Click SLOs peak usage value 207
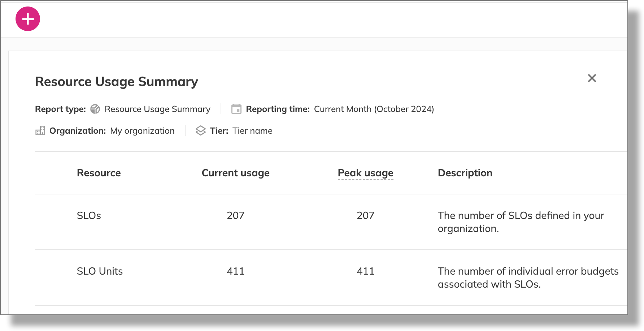 [x=365, y=216]
